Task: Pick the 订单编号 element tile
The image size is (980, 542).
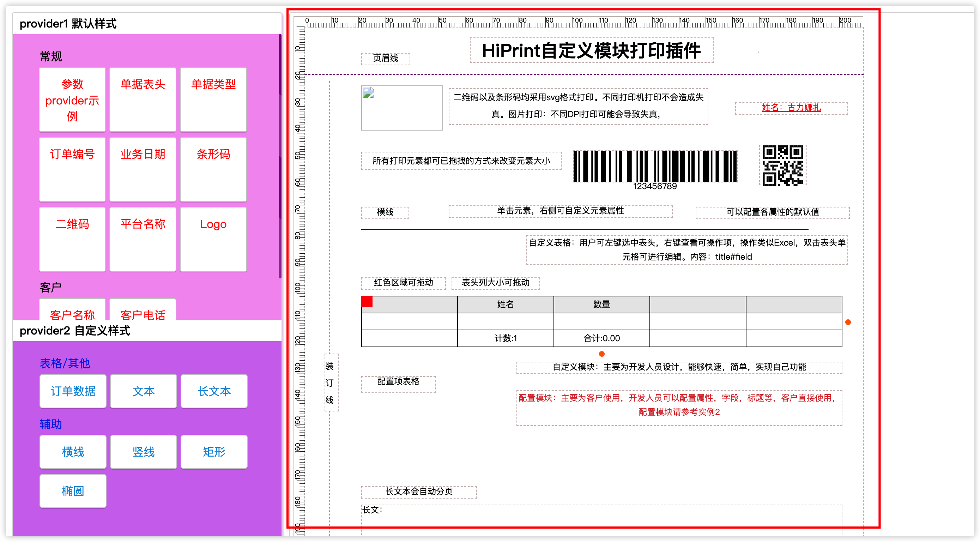Action: click(72, 169)
